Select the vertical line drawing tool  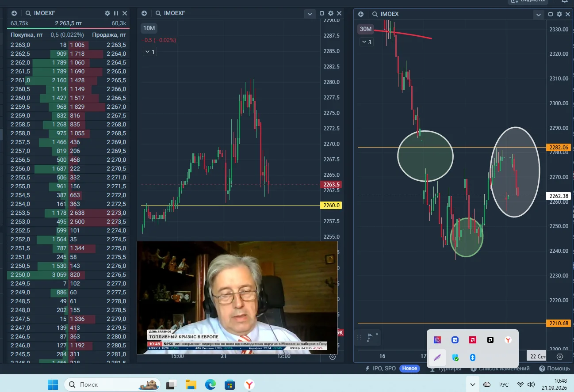pos(378,338)
